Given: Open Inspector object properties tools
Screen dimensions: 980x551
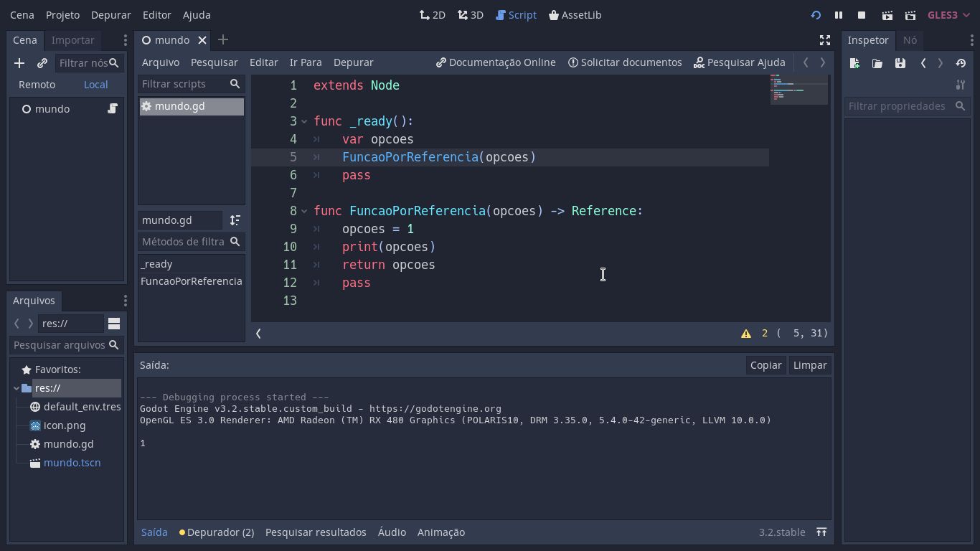Looking at the screenshot, I should [x=961, y=85].
